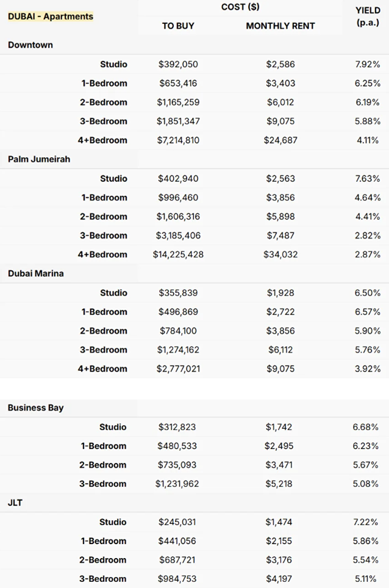Click Business Bay Studio yield 6.68%

pos(365,427)
